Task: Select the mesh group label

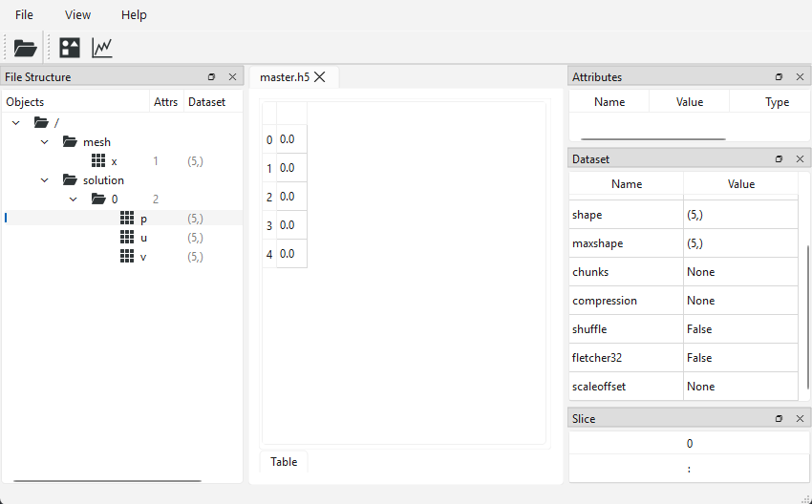Action: coord(96,142)
